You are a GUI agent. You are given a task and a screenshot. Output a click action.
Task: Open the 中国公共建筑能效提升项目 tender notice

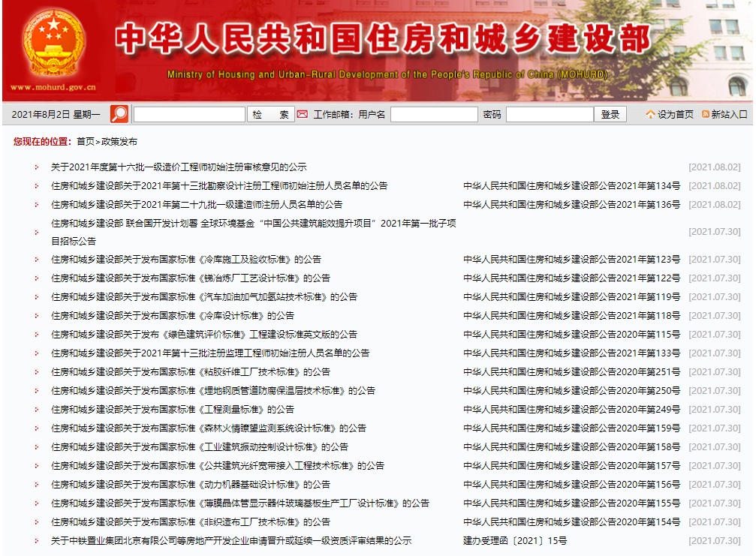(x=254, y=232)
